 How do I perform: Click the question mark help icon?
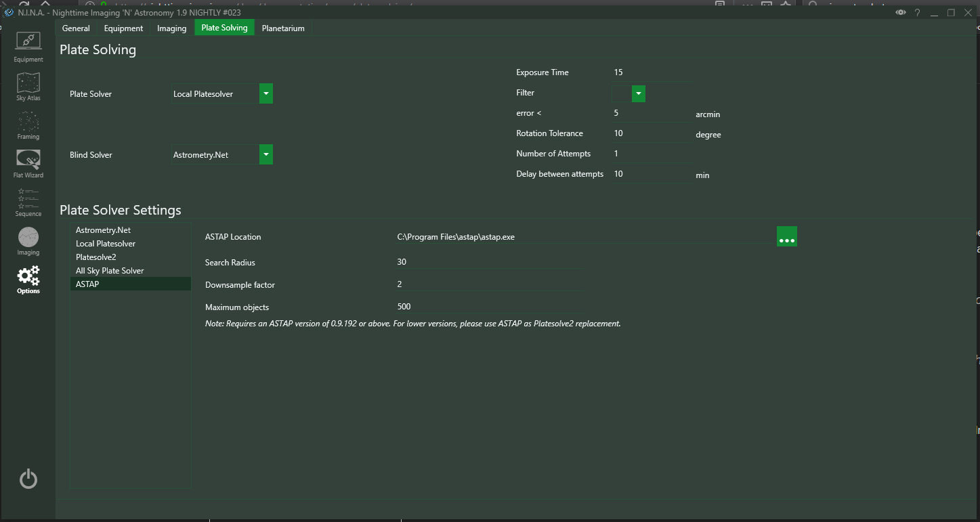918,13
